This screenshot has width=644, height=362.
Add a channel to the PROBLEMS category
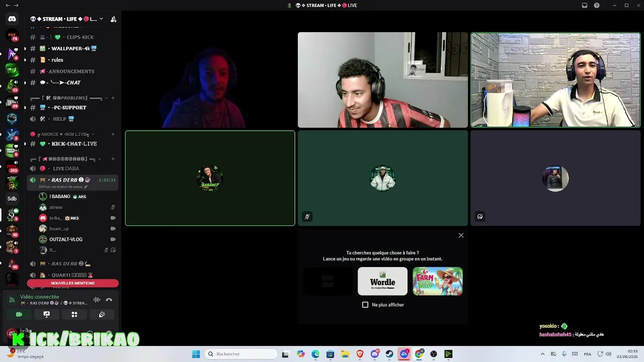[113, 98]
